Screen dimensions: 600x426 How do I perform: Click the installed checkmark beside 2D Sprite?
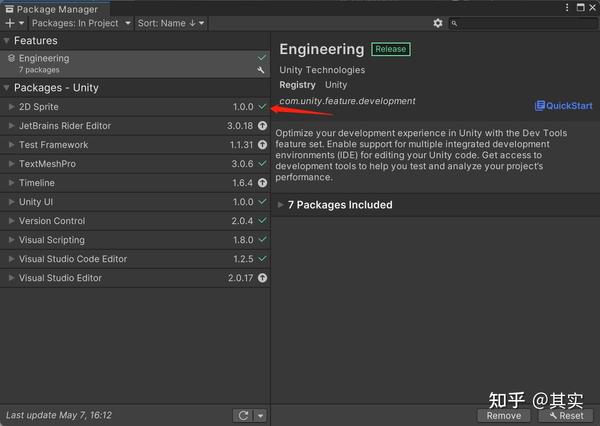pyautogui.click(x=262, y=106)
